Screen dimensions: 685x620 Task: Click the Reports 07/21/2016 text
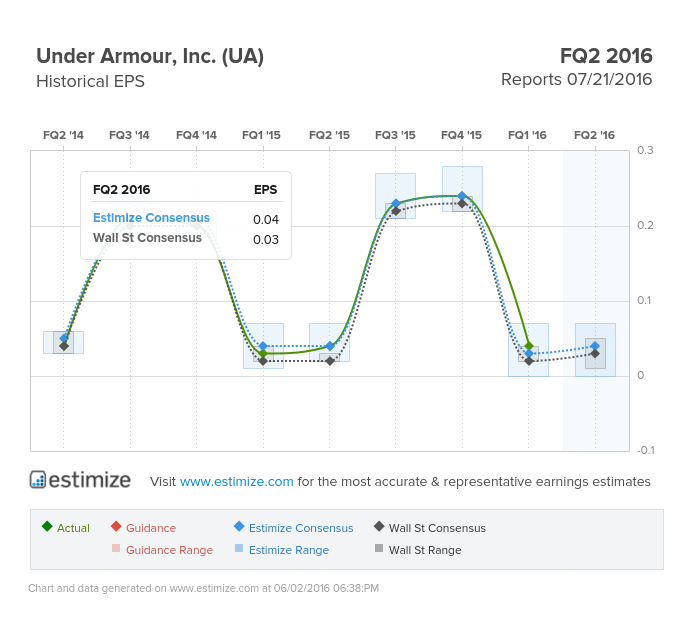coord(576,80)
